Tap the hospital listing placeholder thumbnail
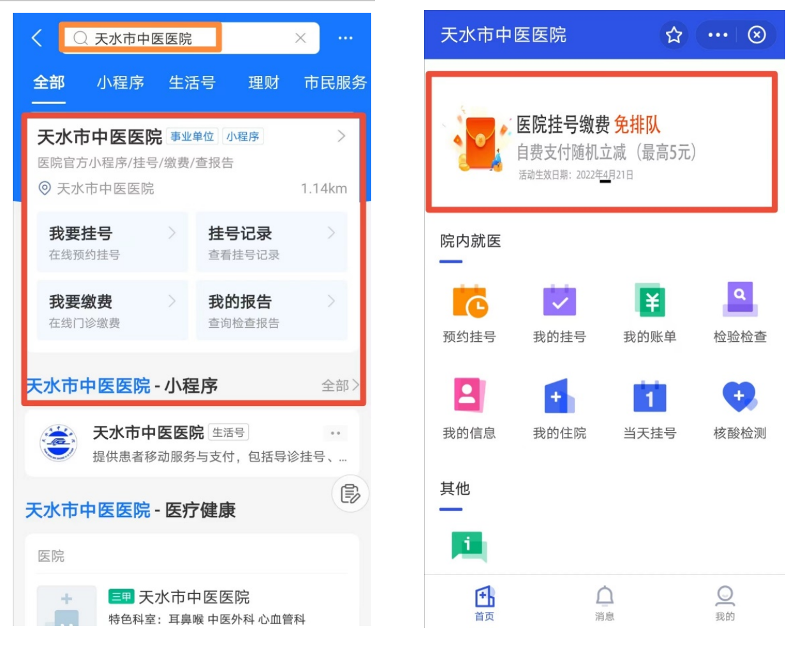 click(x=66, y=606)
